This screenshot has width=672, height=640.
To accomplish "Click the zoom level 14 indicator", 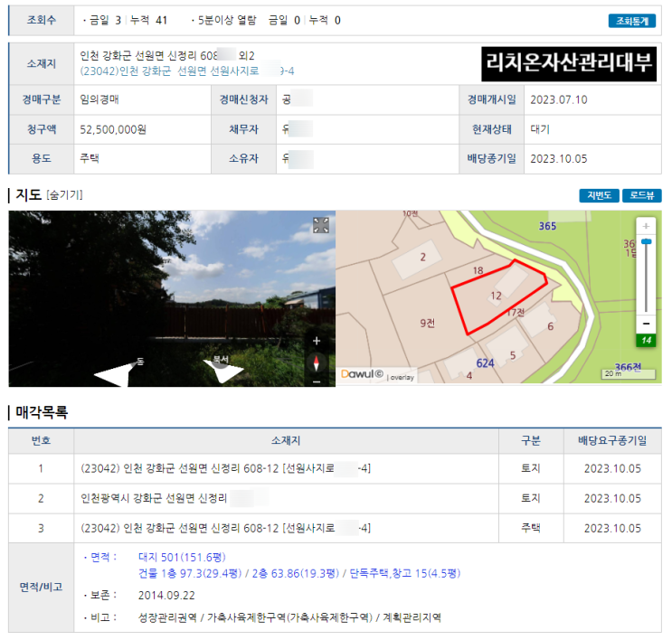I will pyautogui.click(x=646, y=340).
